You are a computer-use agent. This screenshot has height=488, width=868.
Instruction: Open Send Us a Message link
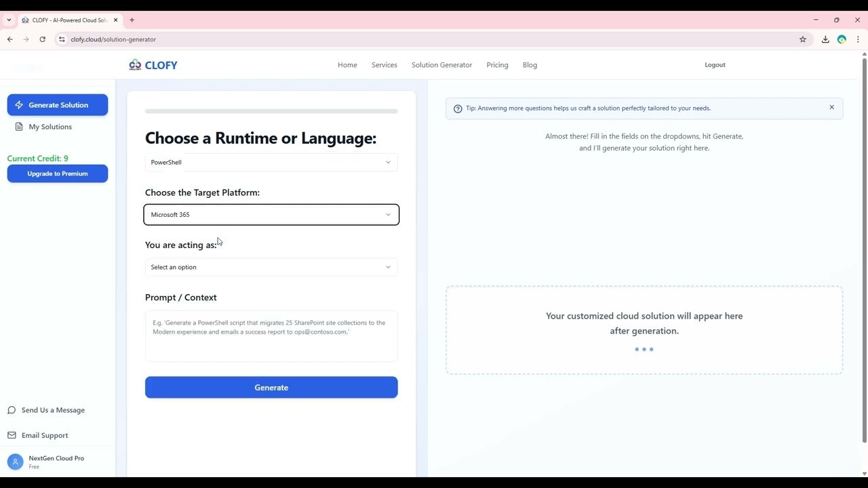(x=53, y=410)
